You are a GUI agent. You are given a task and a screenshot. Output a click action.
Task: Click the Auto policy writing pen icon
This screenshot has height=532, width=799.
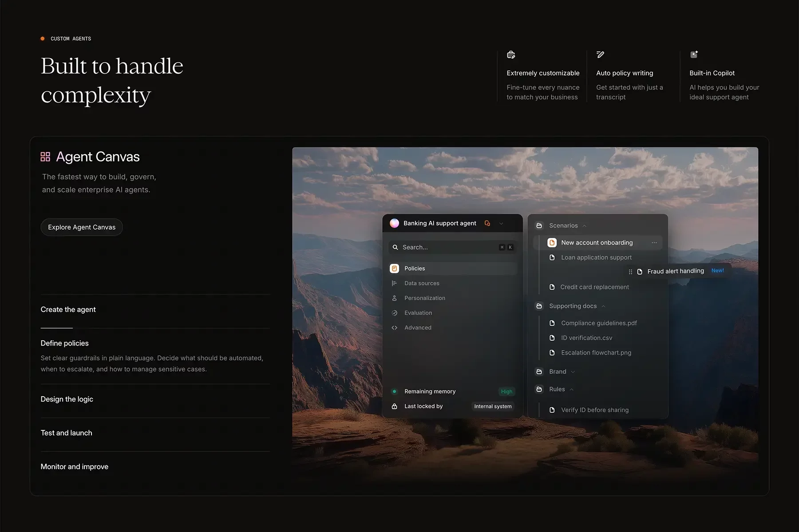point(600,55)
